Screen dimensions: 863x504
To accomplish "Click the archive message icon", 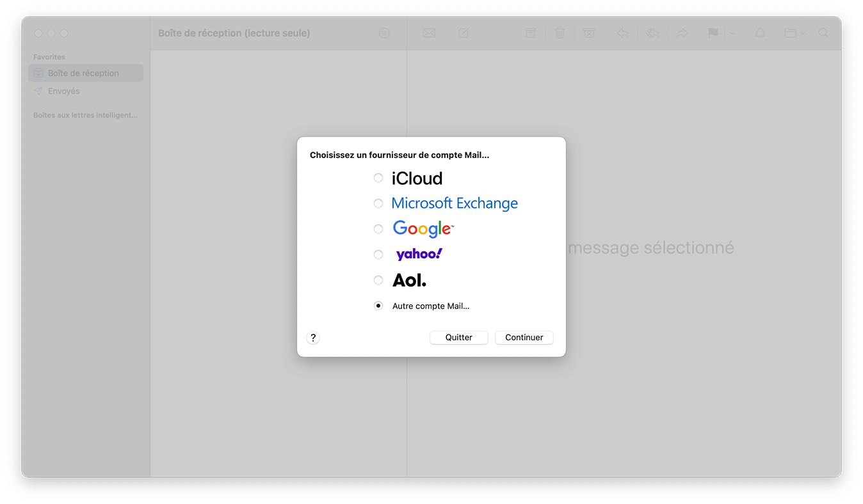I will pos(530,33).
